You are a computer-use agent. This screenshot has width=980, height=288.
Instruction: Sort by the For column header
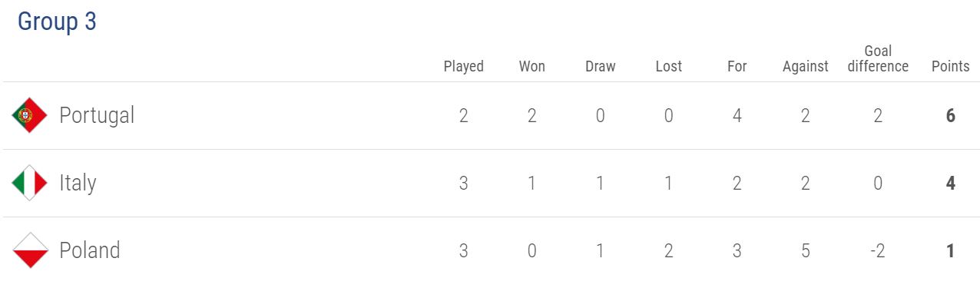pos(737,66)
